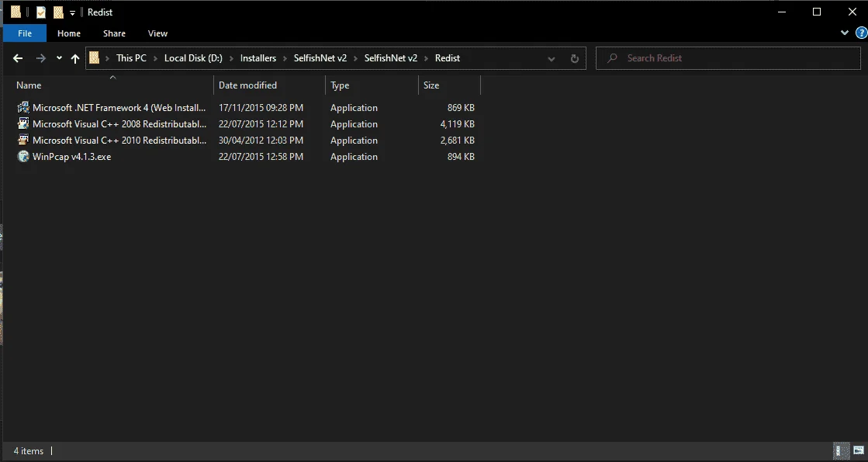Select the WinPcap v4.1.3.exe file name
The width and height of the screenshot is (868, 462).
72,157
